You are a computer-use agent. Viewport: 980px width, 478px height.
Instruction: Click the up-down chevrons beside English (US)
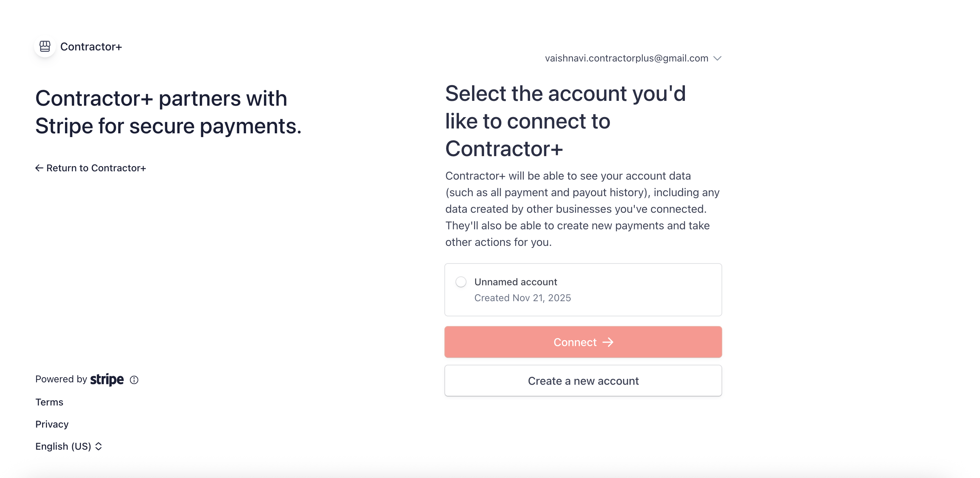click(98, 447)
